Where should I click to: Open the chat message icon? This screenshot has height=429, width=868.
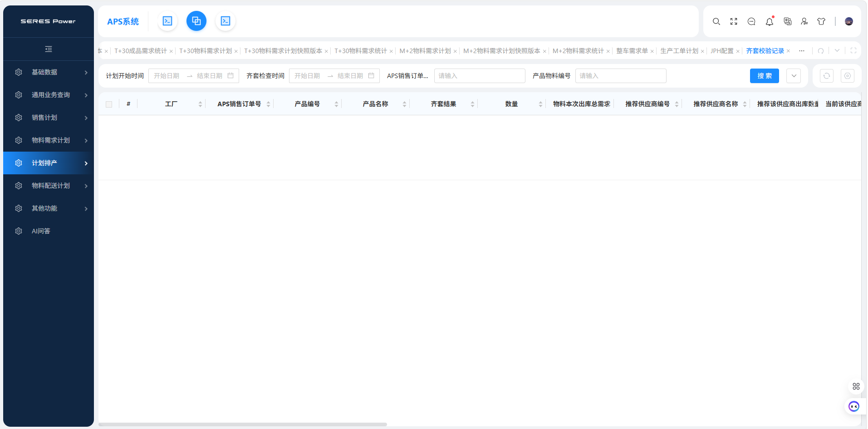(x=751, y=21)
